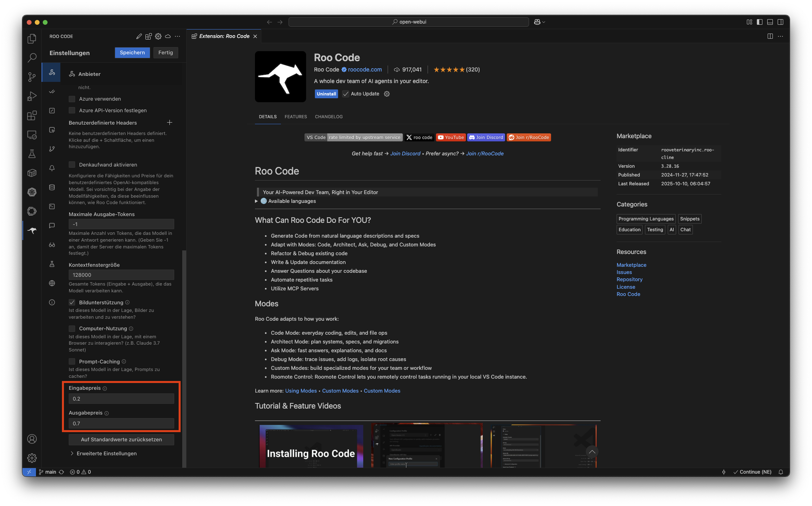Click the Programming Languages category tag
This screenshot has height=506, width=812.
point(646,219)
